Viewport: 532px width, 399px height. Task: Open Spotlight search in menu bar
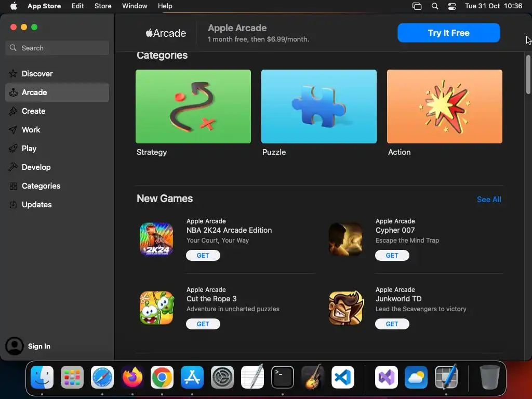click(x=435, y=6)
